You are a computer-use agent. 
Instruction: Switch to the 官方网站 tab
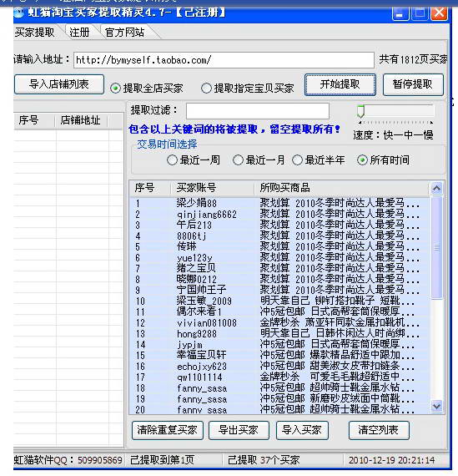(124, 33)
